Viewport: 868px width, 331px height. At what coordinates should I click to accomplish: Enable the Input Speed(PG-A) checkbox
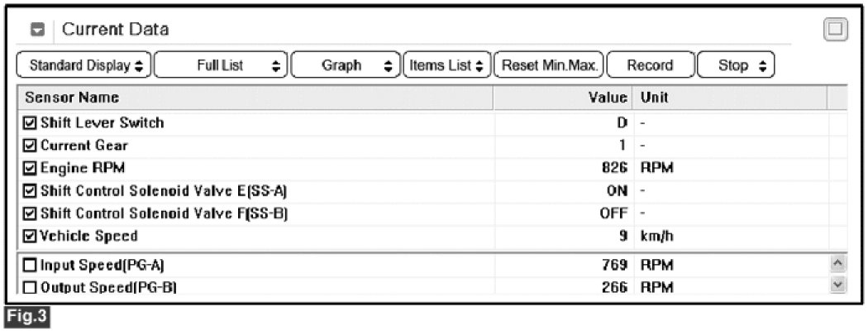pyautogui.click(x=31, y=265)
